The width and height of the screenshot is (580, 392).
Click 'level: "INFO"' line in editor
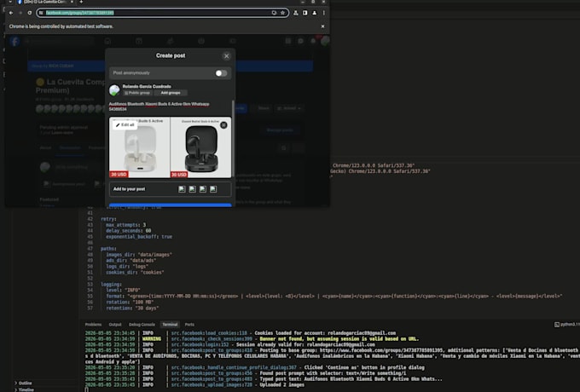pyautogui.click(x=125, y=290)
